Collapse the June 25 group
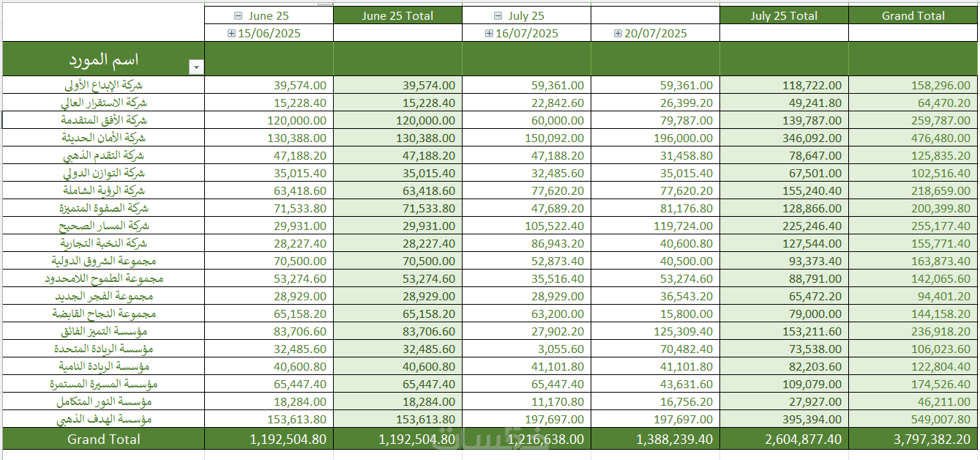Image resolution: width=980 pixels, height=460 pixels. tap(238, 16)
